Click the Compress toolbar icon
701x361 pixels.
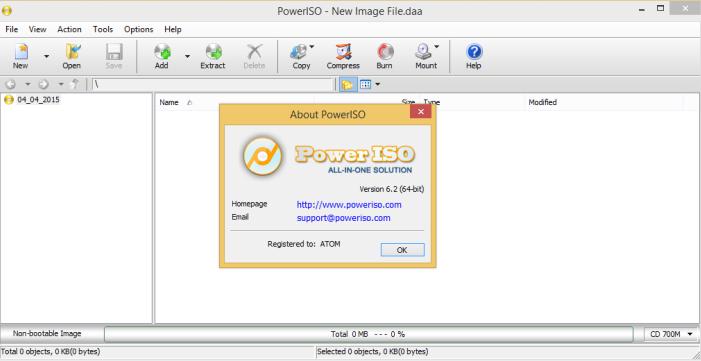[x=343, y=56]
